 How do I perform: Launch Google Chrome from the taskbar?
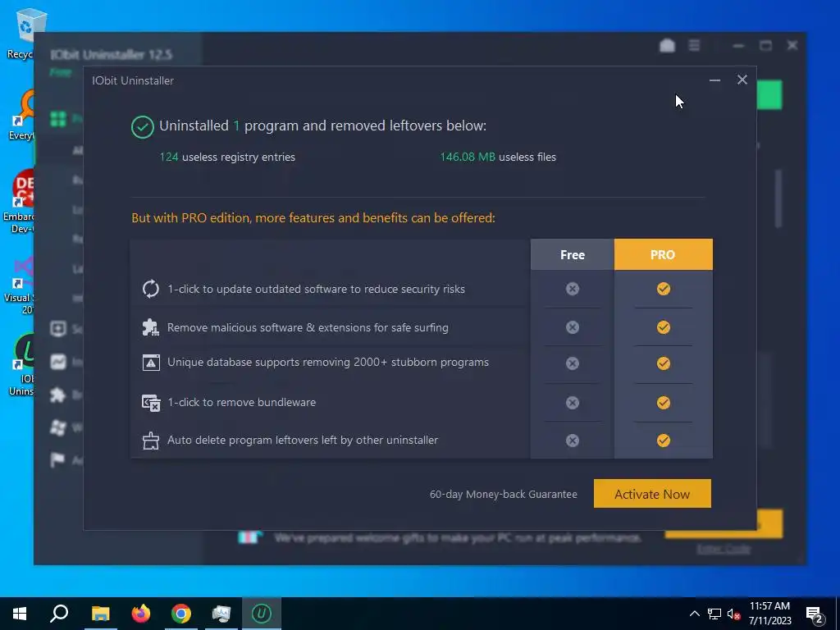[181, 614]
